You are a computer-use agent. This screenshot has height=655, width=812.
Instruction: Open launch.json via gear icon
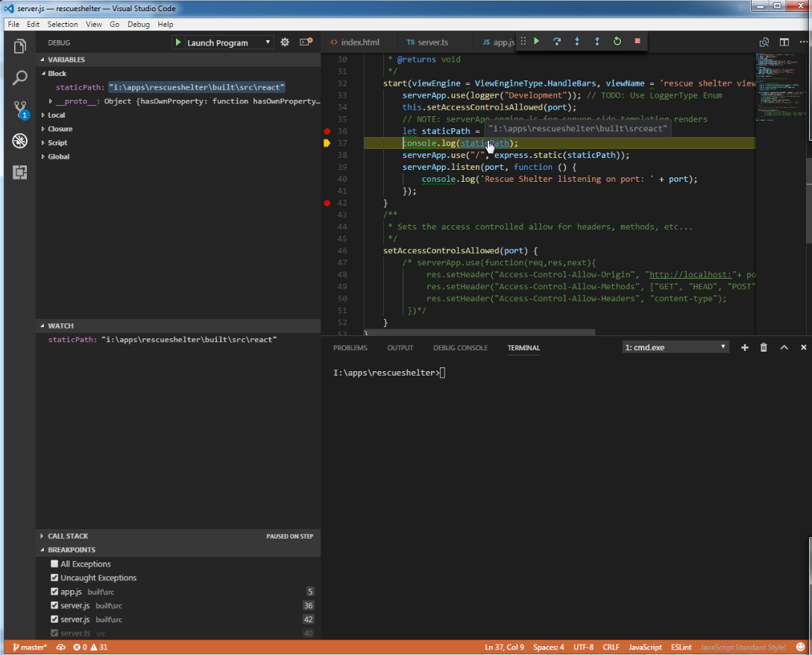point(285,42)
